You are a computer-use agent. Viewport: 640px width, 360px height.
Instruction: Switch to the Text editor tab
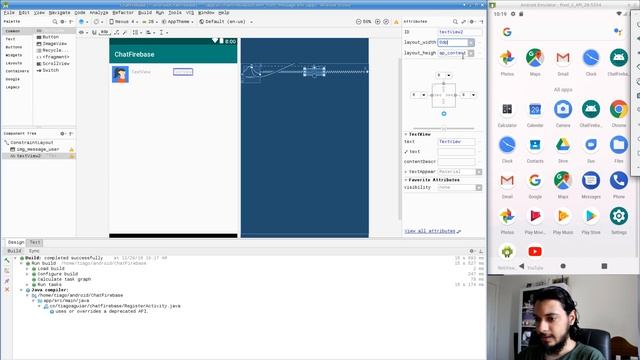[x=35, y=242]
